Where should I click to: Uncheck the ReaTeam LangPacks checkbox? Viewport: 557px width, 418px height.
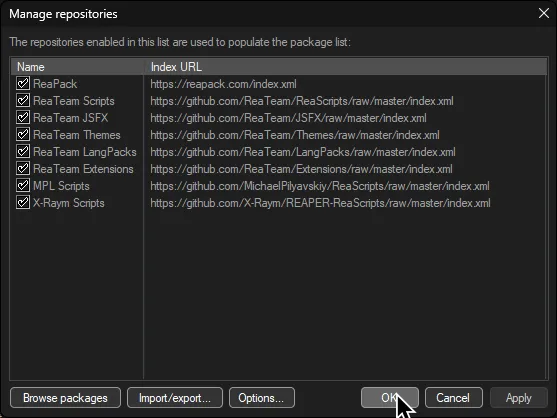click(x=23, y=152)
